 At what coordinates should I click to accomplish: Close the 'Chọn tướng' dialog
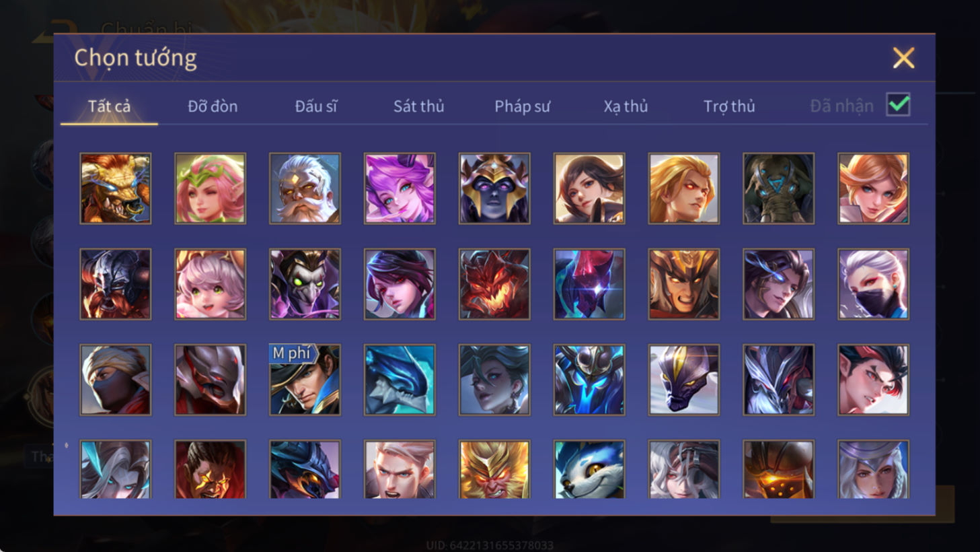[903, 58]
